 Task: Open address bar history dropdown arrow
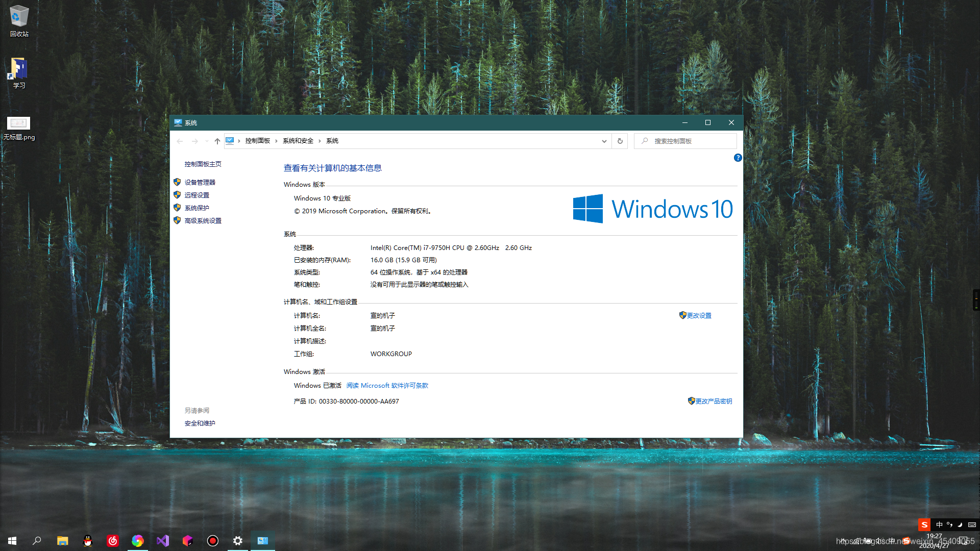tap(604, 141)
